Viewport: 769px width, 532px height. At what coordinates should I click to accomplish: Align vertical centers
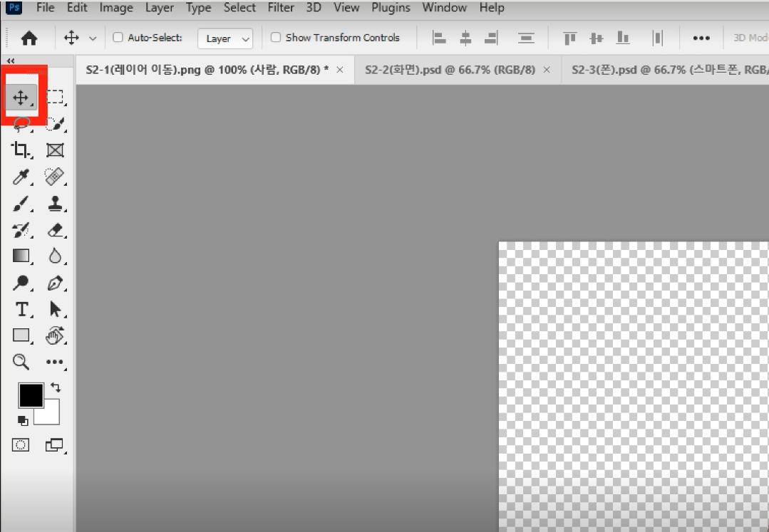(597, 38)
